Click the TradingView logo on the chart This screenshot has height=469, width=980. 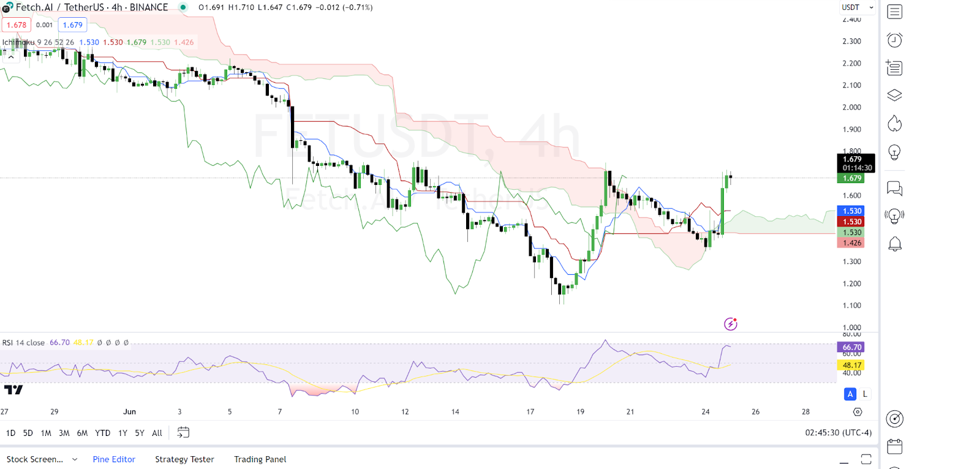[x=13, y=389]
